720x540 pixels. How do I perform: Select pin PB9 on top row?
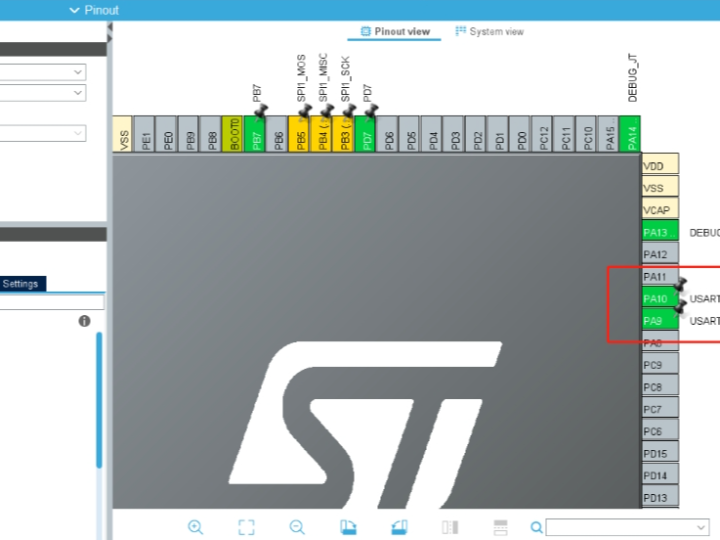189,134
